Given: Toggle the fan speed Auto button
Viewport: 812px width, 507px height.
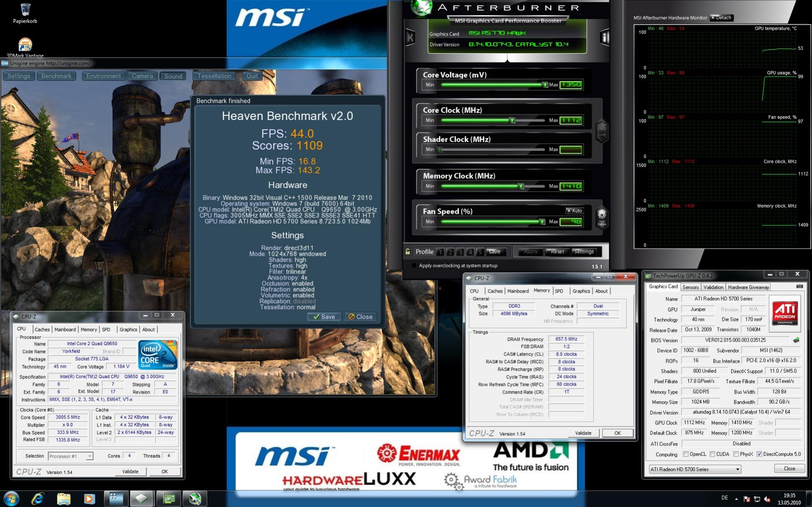Looking at the screenshot, I should coord(575,211).
